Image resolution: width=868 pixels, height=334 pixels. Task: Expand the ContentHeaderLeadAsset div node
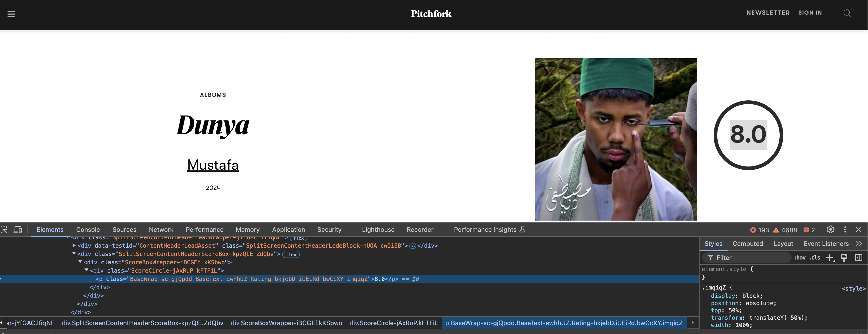click(x=74, y=246)
